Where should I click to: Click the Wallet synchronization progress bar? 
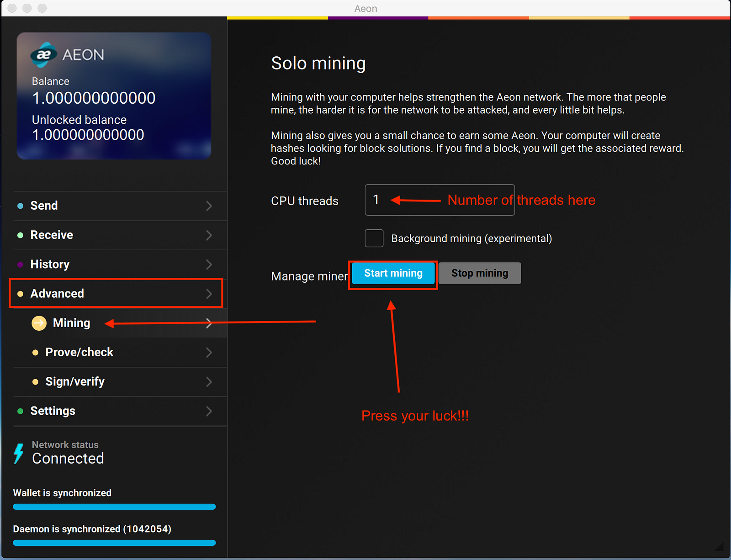click(114, 507)
